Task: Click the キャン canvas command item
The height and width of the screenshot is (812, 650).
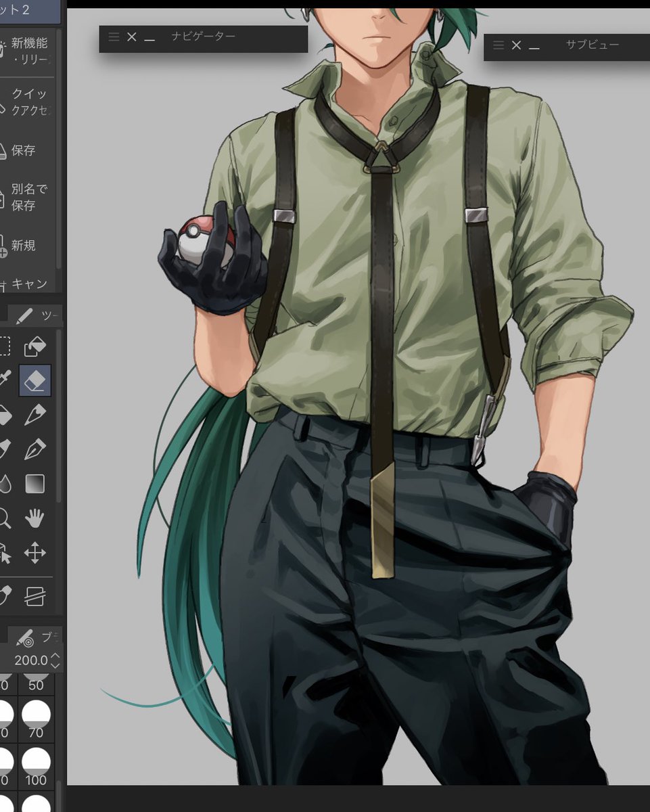Action: pos(24,284)
